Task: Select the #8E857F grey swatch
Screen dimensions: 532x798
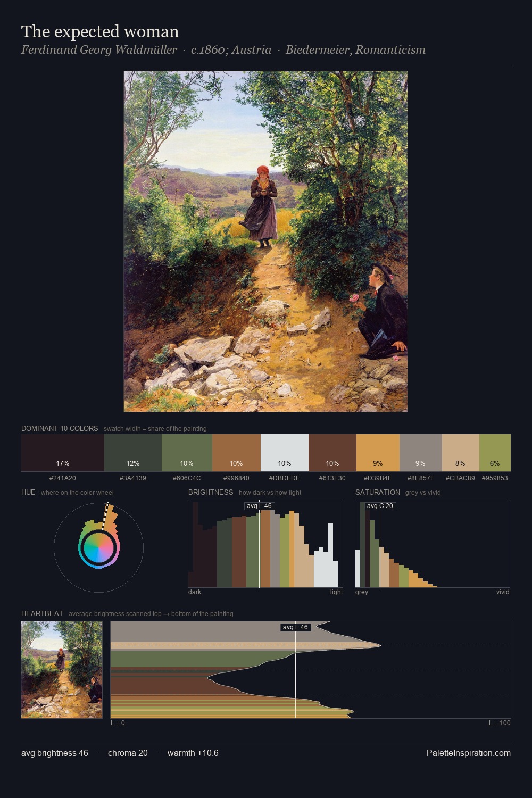Action: [421, 453]
